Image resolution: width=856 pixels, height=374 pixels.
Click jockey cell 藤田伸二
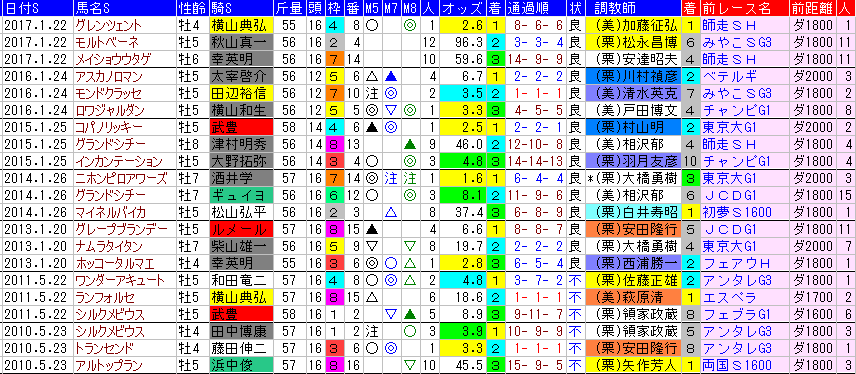[x=241, y=348]
